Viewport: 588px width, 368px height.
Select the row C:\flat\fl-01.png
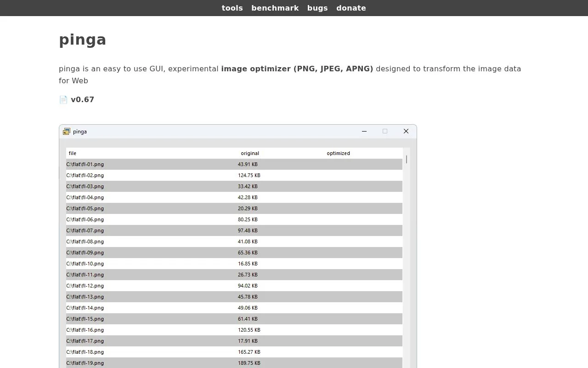(x=234, y=164)
